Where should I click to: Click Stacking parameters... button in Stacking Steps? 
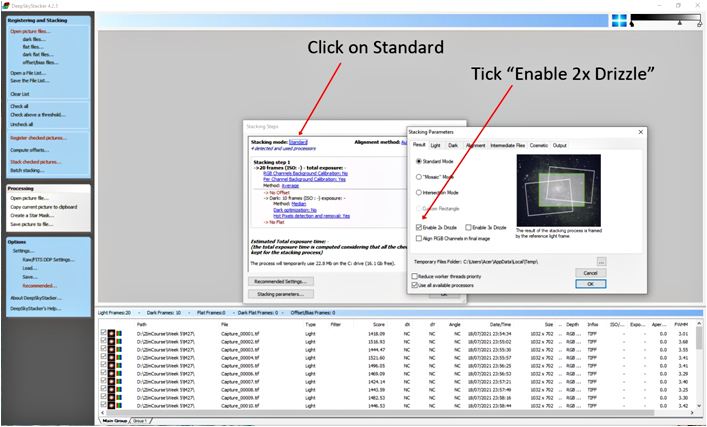280,294
